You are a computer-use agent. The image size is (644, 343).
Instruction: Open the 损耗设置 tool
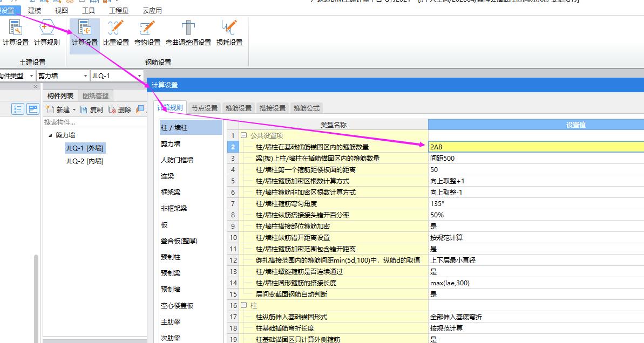click(x=229, y=33)
